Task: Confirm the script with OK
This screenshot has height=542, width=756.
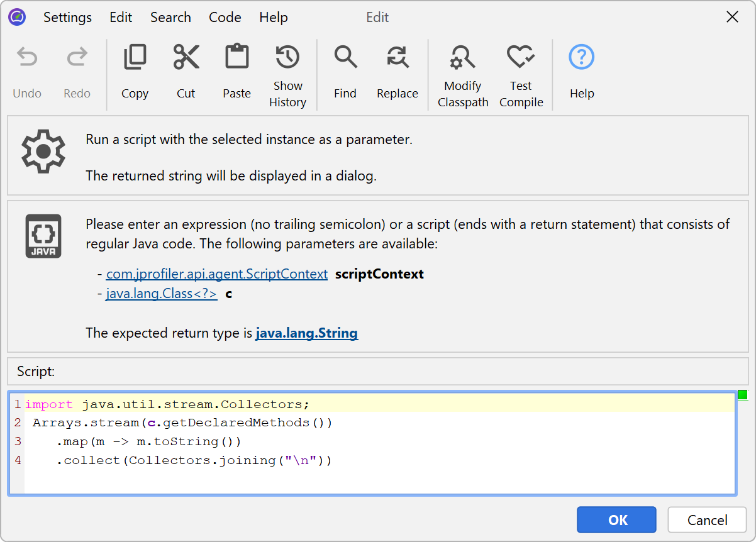Action: pyautogui.click(x=616, y=520)
